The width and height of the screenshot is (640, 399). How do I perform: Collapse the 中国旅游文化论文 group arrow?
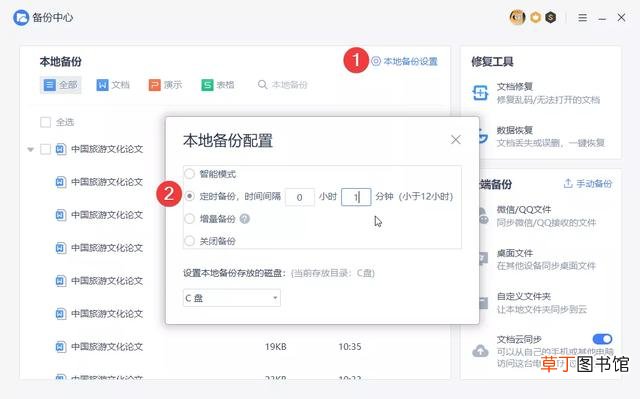point(31,149)
